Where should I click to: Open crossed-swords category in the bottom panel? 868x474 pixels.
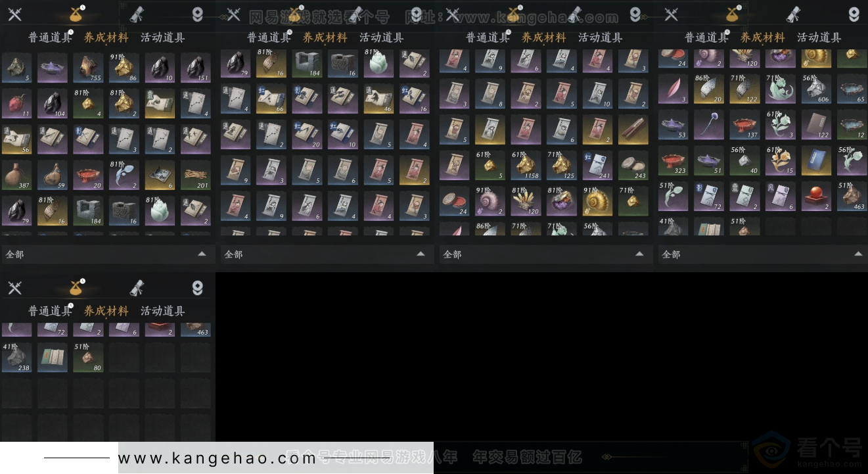coord(14,287)
